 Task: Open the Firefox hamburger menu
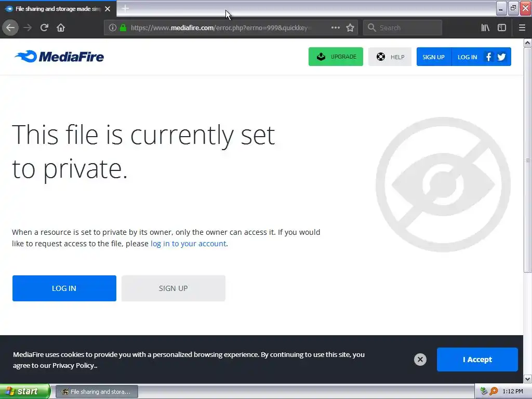[x=522, y=28]
